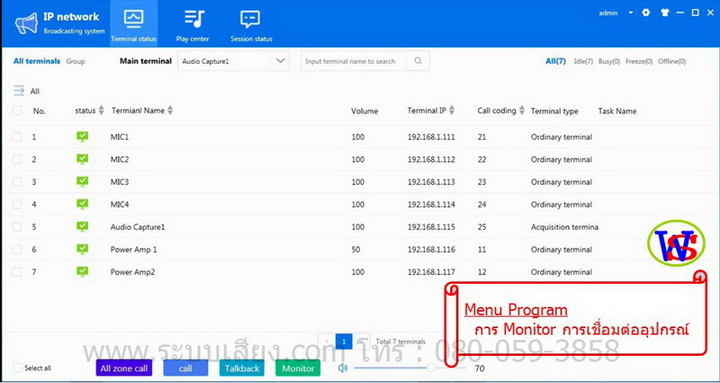This screenshot has height=383, width=720.
Task: Click MIC3 green status monitor icon
Action: tap(82, 181)
